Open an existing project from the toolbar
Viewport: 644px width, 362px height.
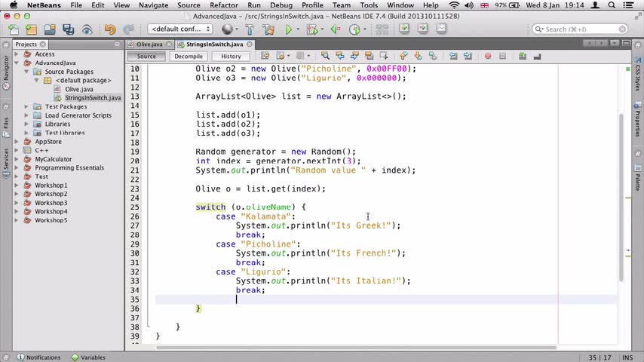point(50,29)
